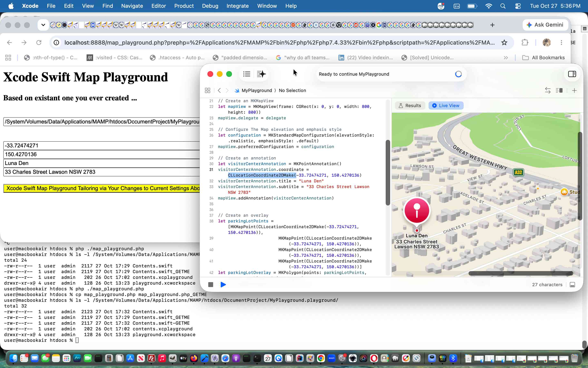The image size is (588, 368).
Task: Open the :nth-of-type() bookmark
Action: click(x=51, y=58)
